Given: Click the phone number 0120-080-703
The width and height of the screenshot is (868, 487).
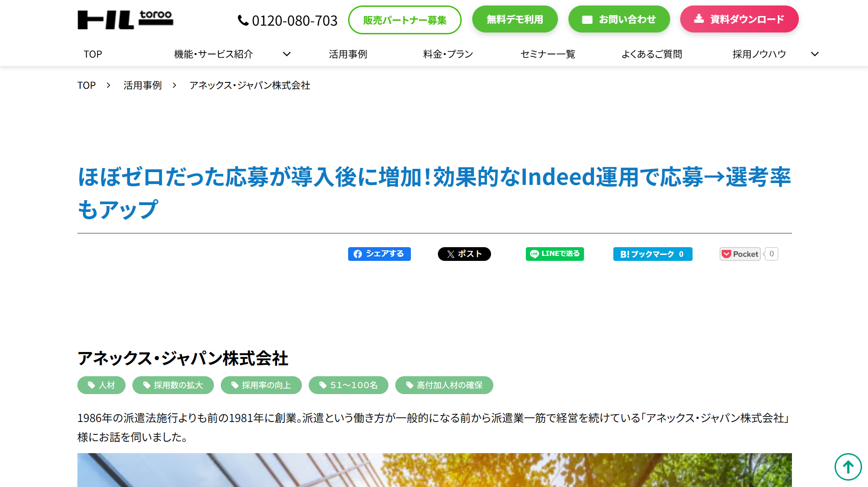Looking at the screenshot, I should (x=288, y=21).
